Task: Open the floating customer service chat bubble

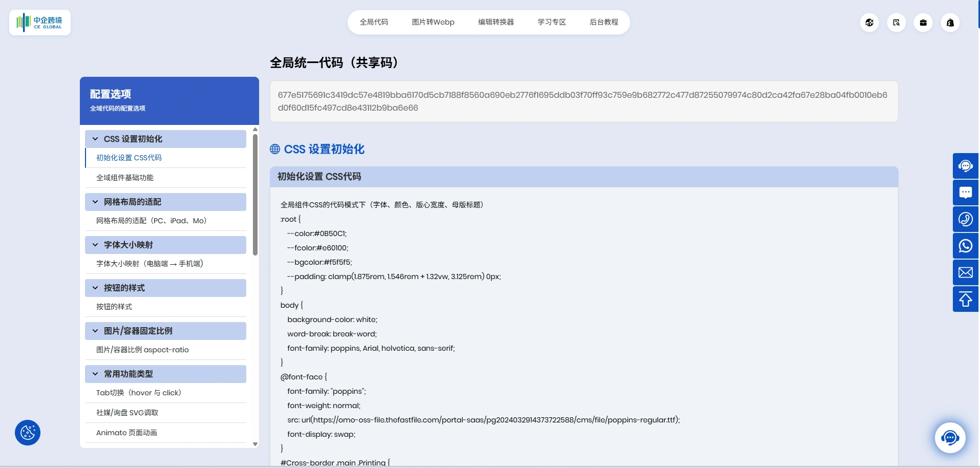Action: [950, 437]
